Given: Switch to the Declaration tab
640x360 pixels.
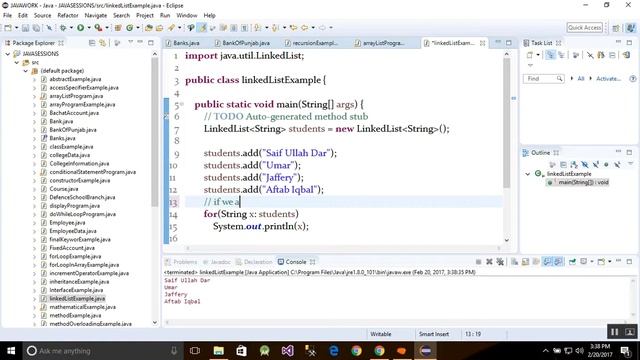Looking at the screenshot, I should pyautogui.click(x=254, y=262).
